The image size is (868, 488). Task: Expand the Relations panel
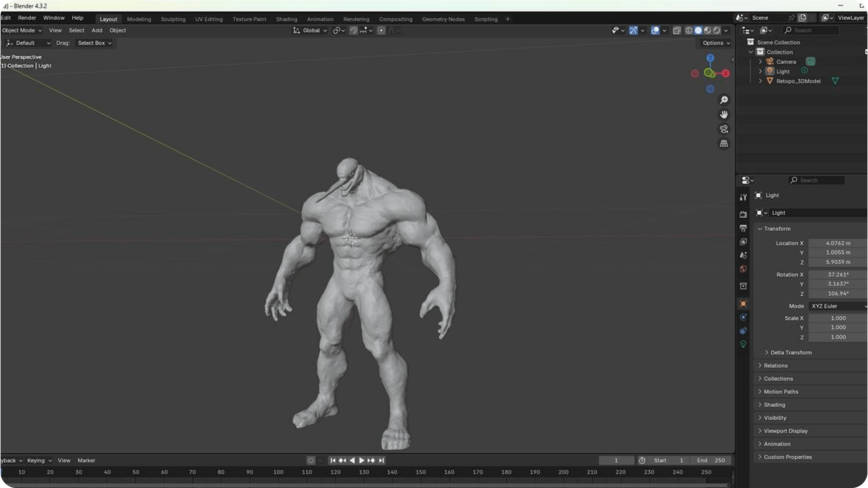[775, 365]
